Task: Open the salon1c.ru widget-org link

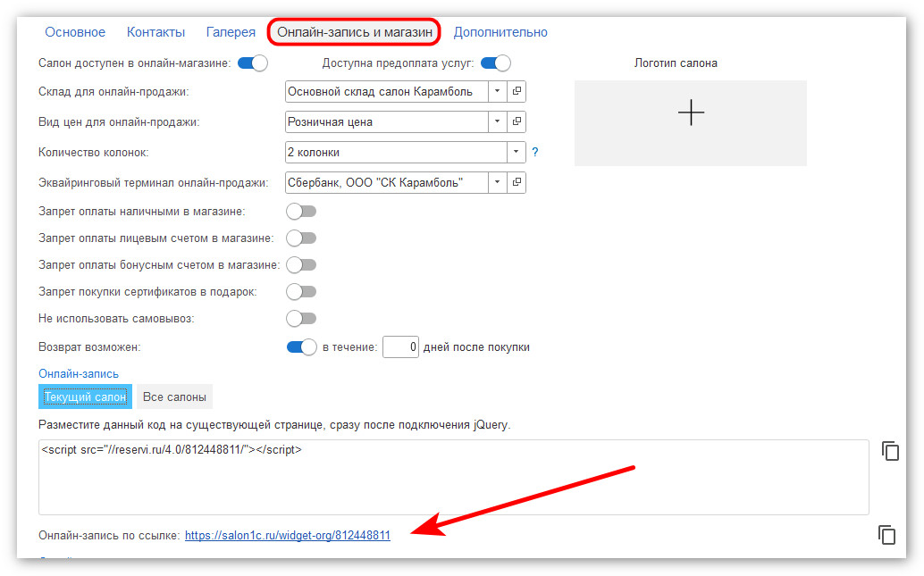Action: click(288, 535)
